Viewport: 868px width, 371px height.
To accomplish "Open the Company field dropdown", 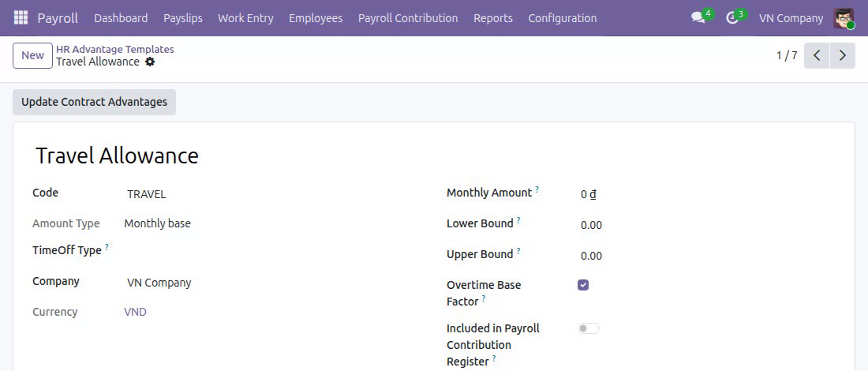I will coord(271,283).
